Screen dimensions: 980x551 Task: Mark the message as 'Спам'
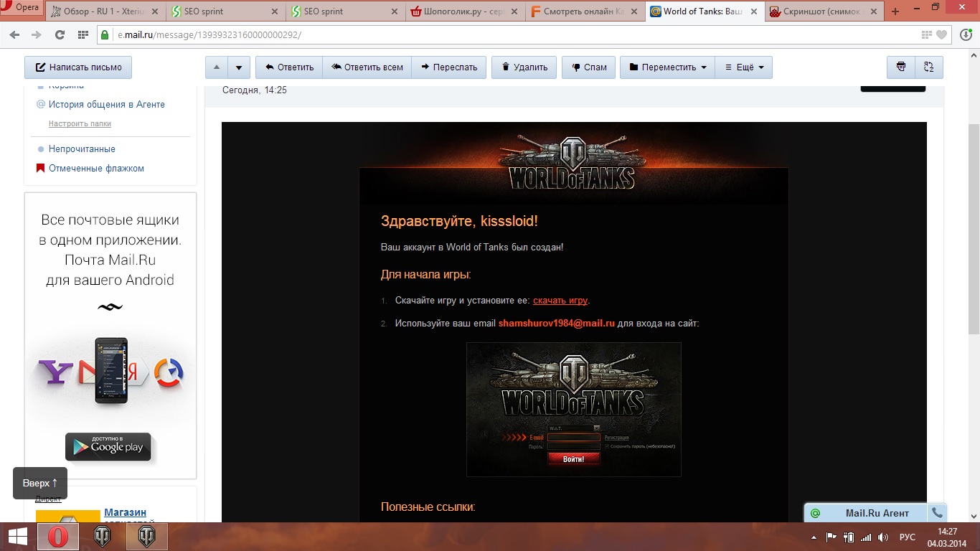coord(588,67)
